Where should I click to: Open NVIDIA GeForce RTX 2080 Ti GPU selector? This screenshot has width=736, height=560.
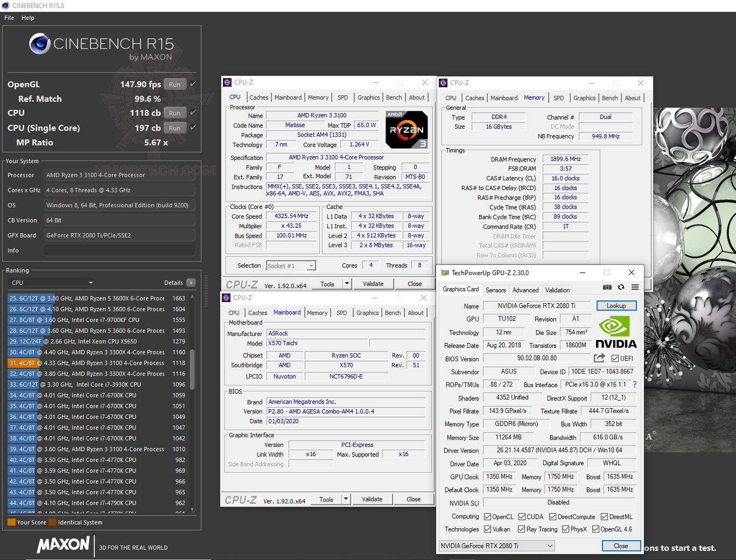[x=497, y=545]
